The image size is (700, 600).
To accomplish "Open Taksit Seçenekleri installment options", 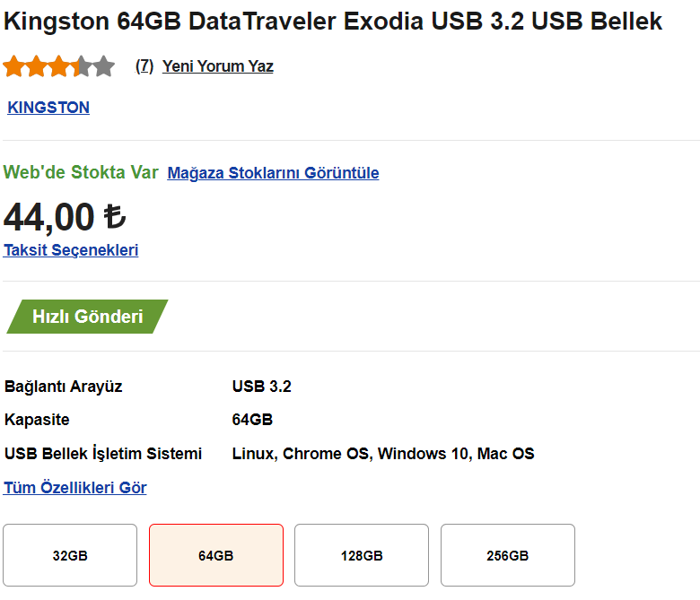I will tap(71, 250).
